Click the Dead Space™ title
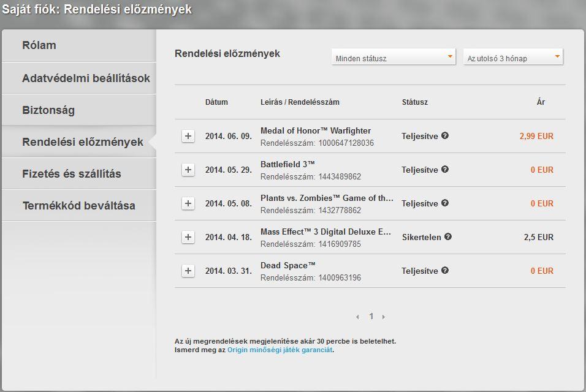586x392 pixels. (x=287, y=265)
